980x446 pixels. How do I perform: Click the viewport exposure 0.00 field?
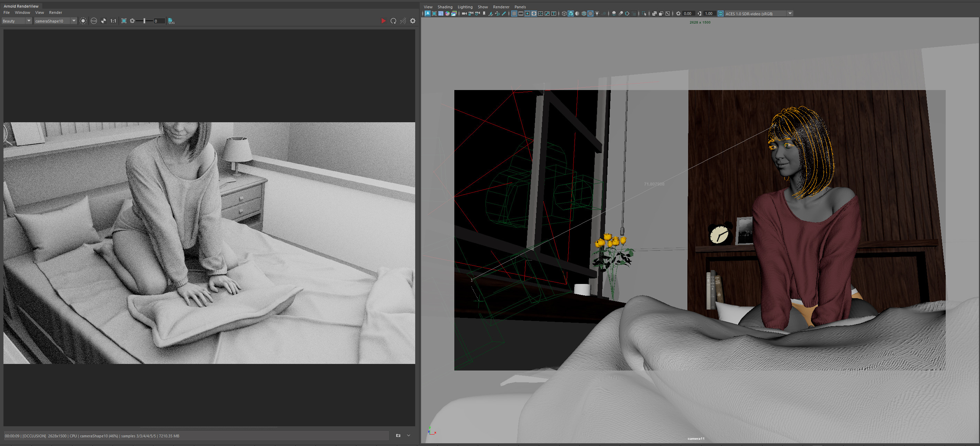[688, 14]
